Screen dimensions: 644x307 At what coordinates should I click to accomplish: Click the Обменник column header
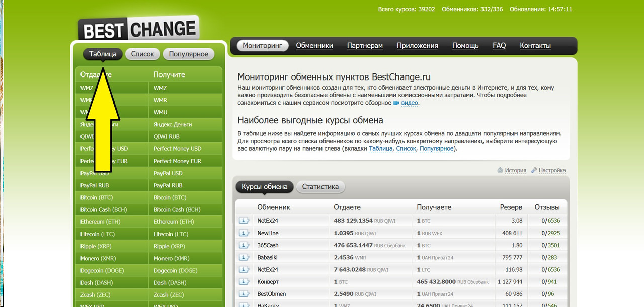274,207
